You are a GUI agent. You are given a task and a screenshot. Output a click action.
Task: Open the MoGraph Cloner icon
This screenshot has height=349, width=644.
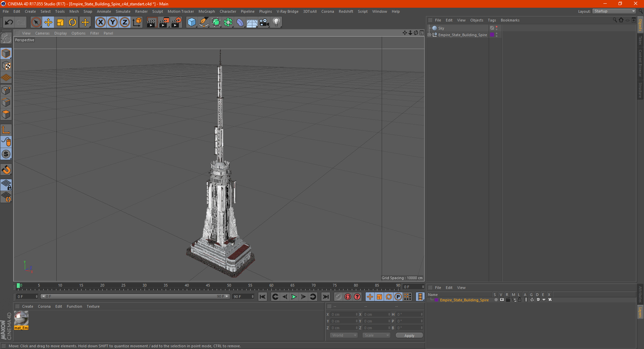(x=228, y=22)
